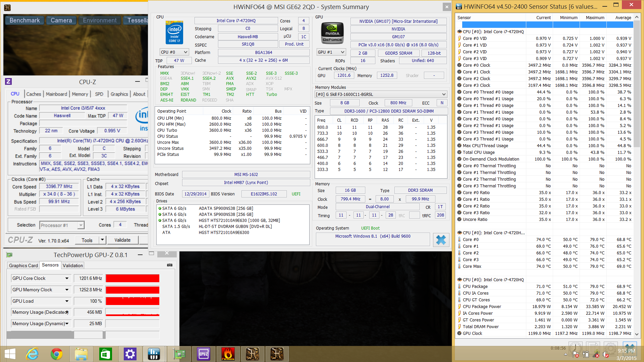Show hidden tray icons arrow
The image size is (644, 362).
[566, 355]
